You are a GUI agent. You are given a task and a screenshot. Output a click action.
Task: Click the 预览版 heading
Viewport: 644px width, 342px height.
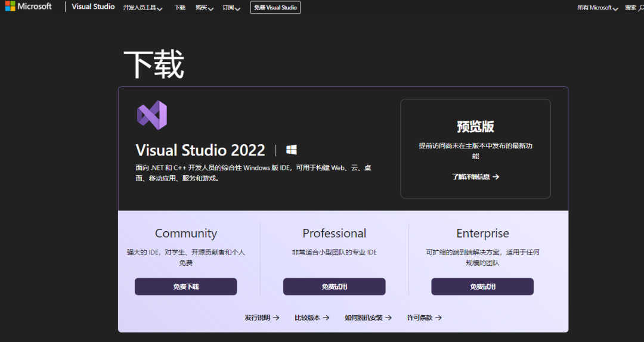tap(476, 126)
